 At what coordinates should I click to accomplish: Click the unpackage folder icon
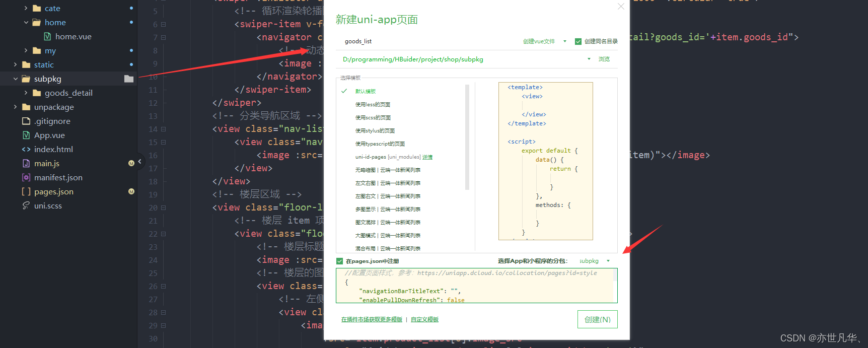click(26, 107)
